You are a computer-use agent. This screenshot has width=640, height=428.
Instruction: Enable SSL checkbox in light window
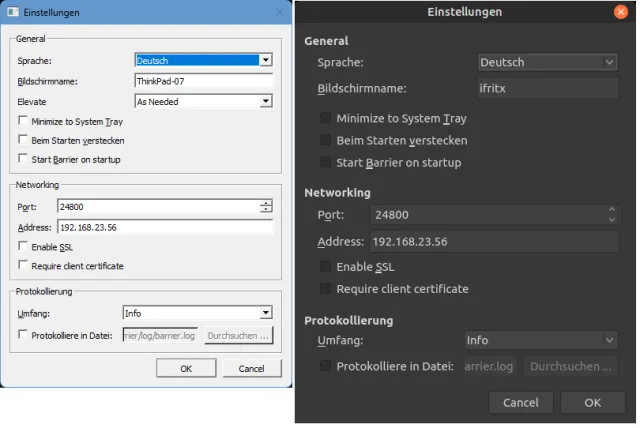point(23,246)
